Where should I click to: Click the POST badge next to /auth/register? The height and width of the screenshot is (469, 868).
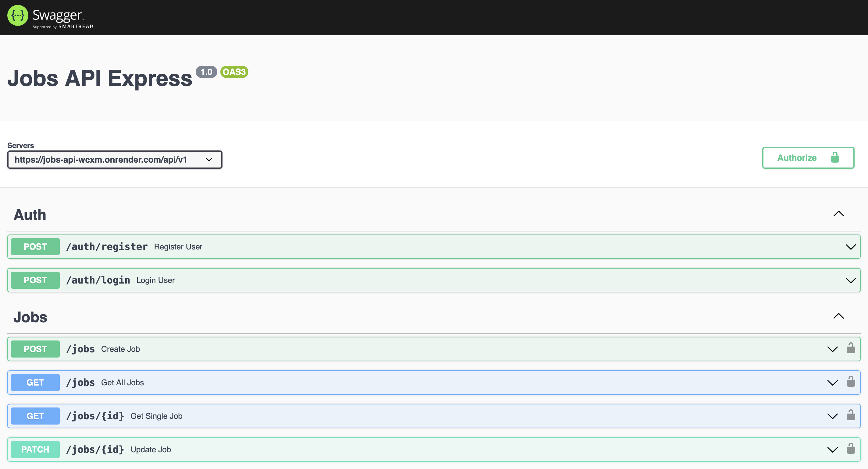tap(35, 246)
